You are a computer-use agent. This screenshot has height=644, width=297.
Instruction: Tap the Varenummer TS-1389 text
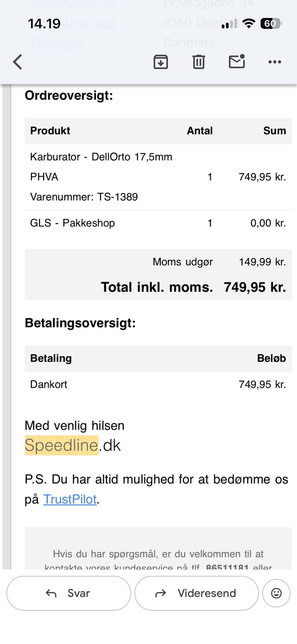[84, 197]
